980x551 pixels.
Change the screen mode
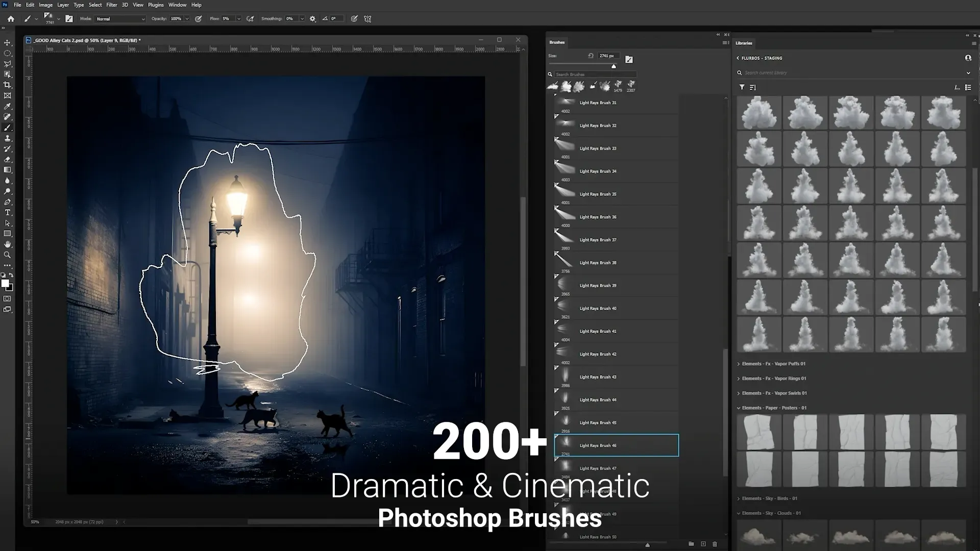pos(7,309)
